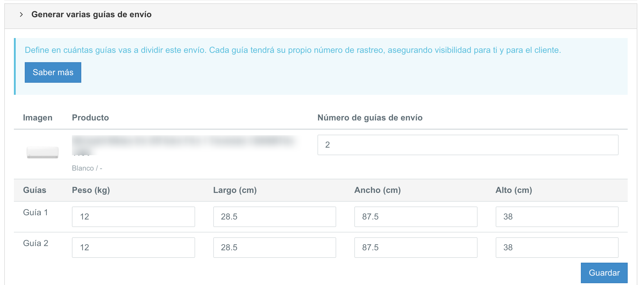Collapse the Generar varias guías de envío chevron
Viewport: 644px width, 285px height.
click(21, 14)
